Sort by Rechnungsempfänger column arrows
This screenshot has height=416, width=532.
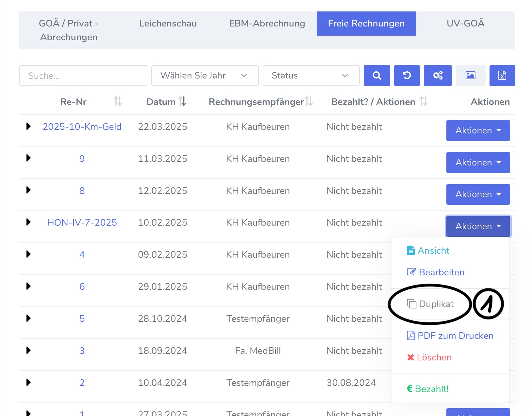308,101
